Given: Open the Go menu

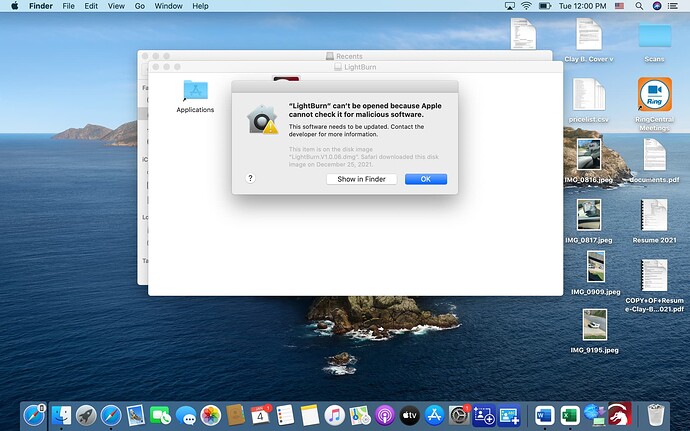Looking at the screenshot, I should [139, 6].
